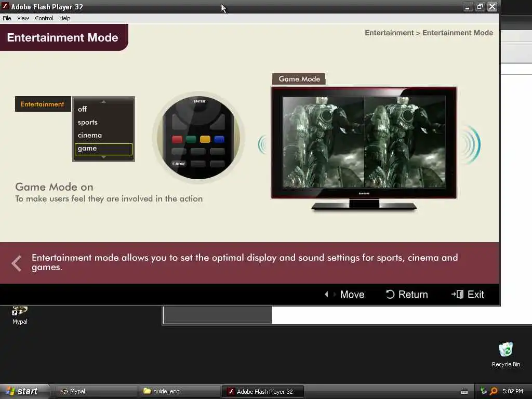Click the magnifier tray icon
Image resolution: width=532 pixels, height=399 pixels.
click(494, 391)
